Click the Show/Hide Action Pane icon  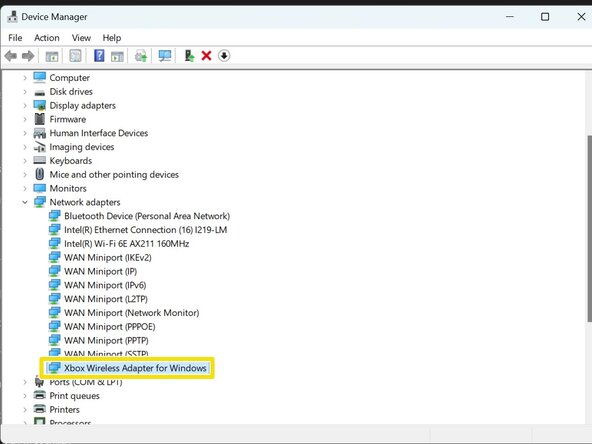click(x=117, y=56)
